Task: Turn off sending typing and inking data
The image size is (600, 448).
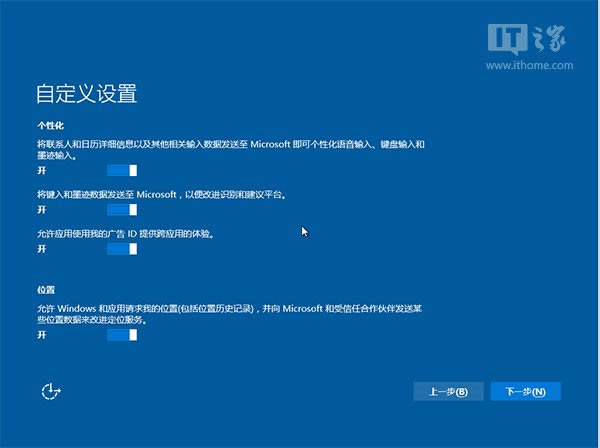Action: tap(122, 210)
